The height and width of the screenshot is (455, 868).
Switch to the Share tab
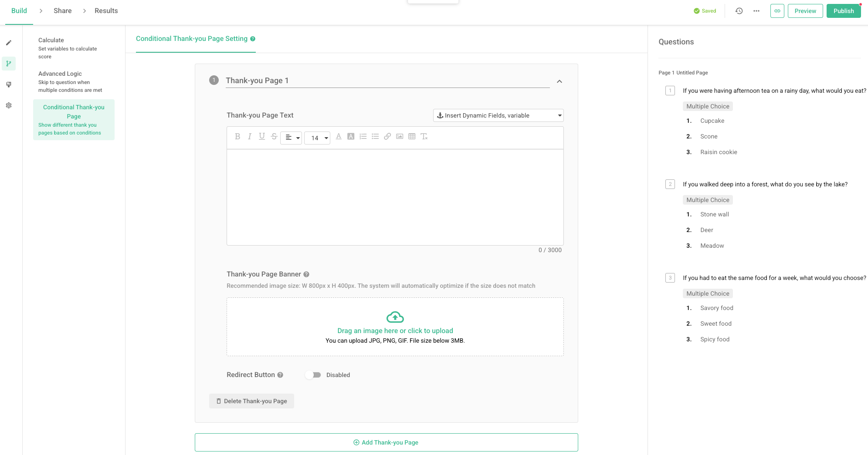pos(62,10)
